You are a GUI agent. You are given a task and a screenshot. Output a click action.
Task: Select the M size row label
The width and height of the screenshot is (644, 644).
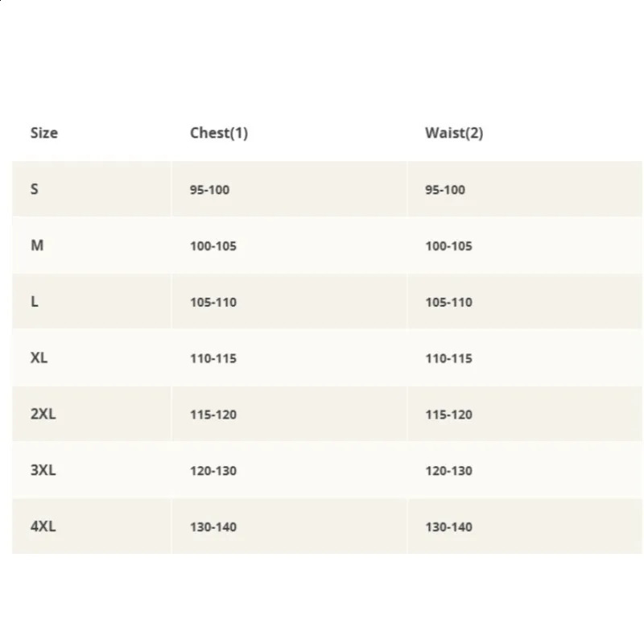37,246
